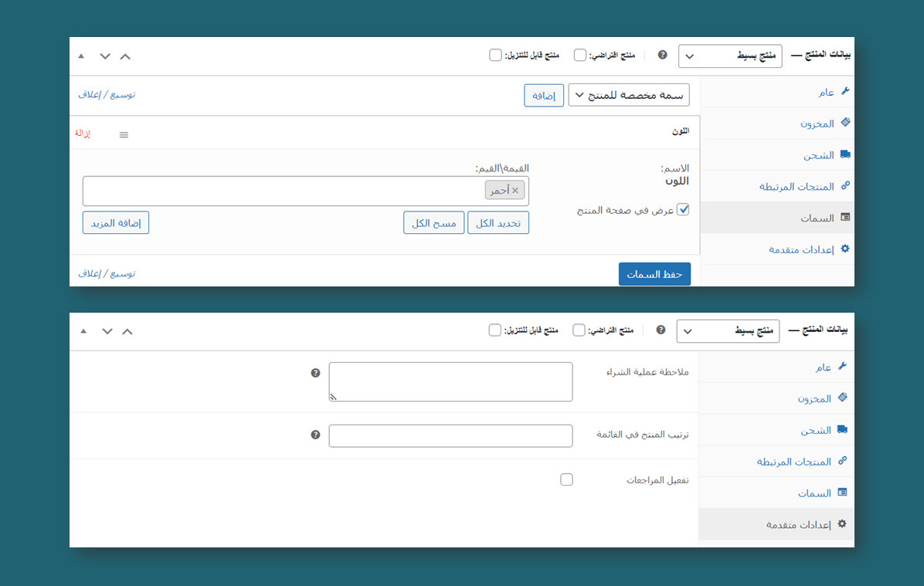Click the help icon beside product type in bottom panel

coord(661,330)
